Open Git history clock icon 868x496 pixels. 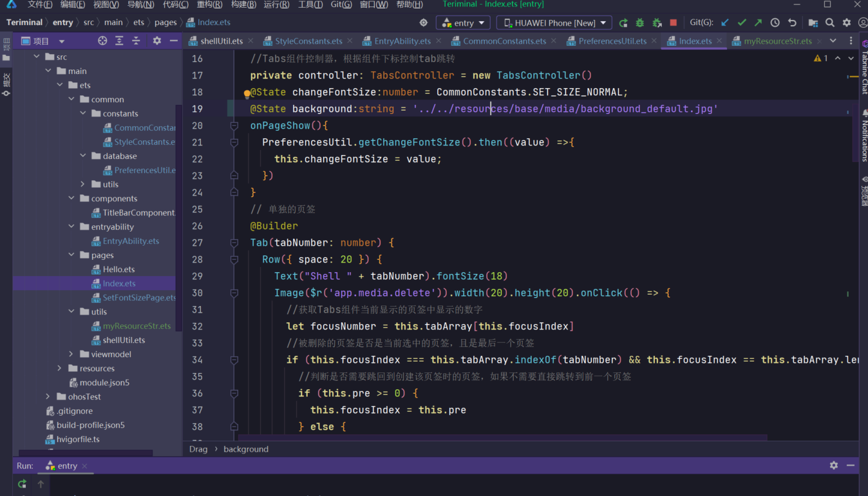[x=775, y=23]
